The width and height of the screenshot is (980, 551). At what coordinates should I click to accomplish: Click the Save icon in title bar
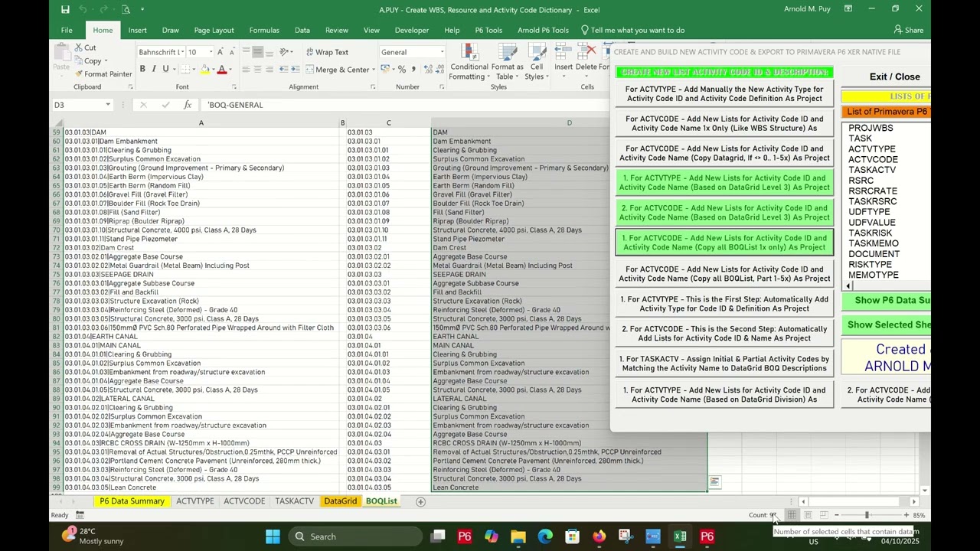coord(65,9)
